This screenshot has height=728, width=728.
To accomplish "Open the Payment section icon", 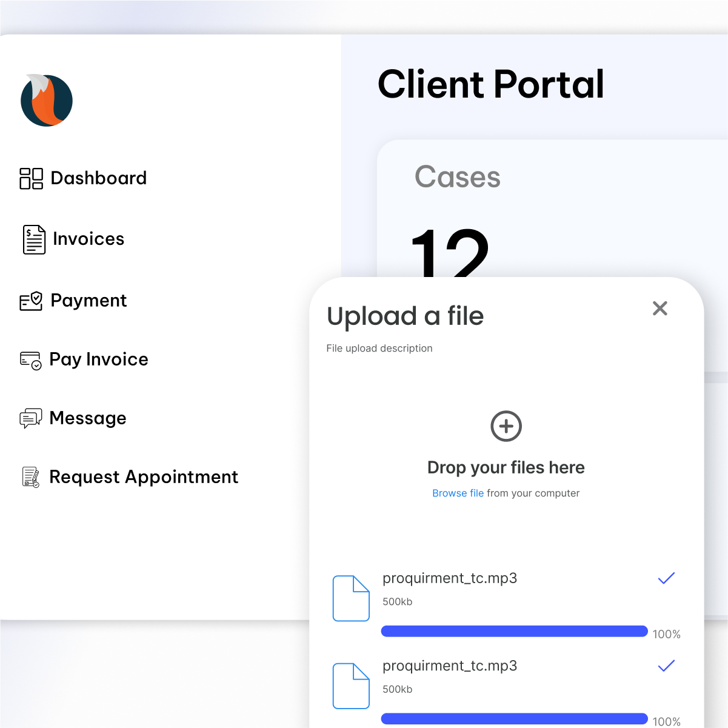I will pyautogui.click(x=30, y=301).
